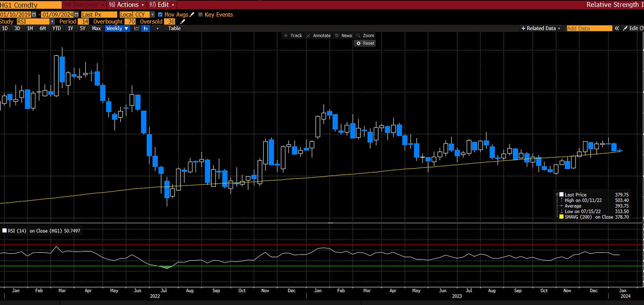Select the 1Y time range
Screen dimensions: 644x305
[x=70, y=28]
